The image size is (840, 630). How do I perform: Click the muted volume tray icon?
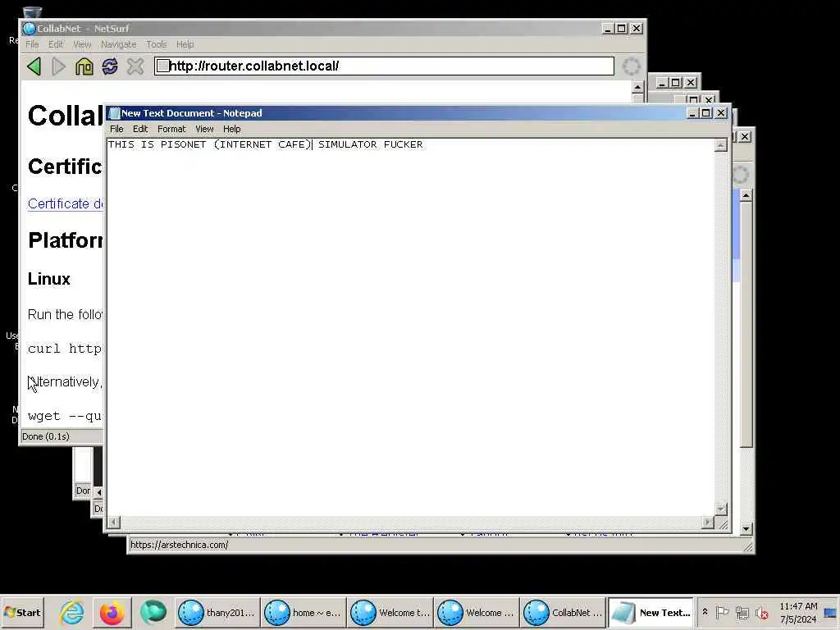tap(761, 613)
